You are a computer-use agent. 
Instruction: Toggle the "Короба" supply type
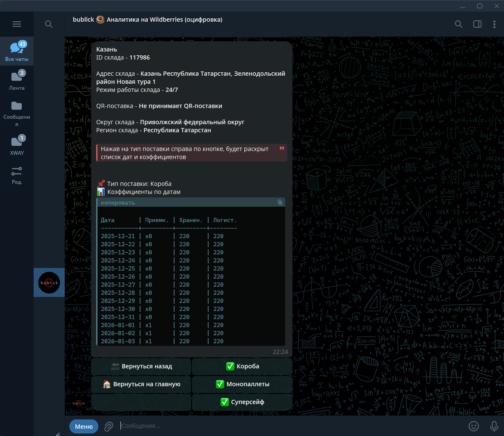(242, 366)
